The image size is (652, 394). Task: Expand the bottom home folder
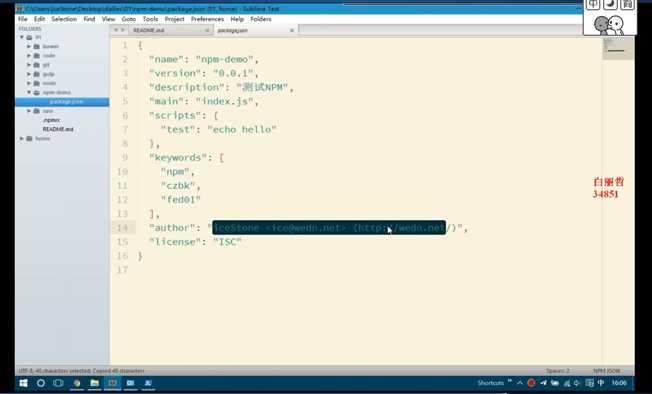tap(22, 138)
